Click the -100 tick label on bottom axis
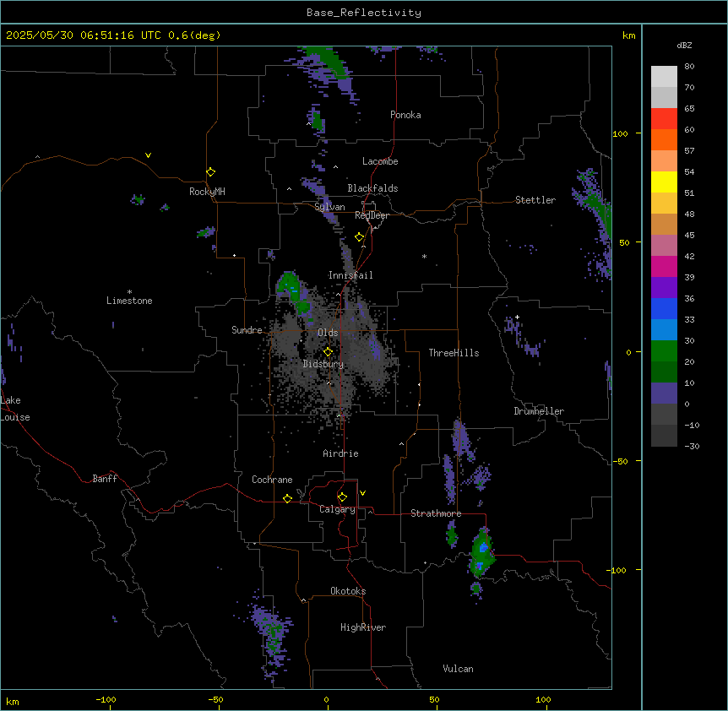 pos(106,699)
